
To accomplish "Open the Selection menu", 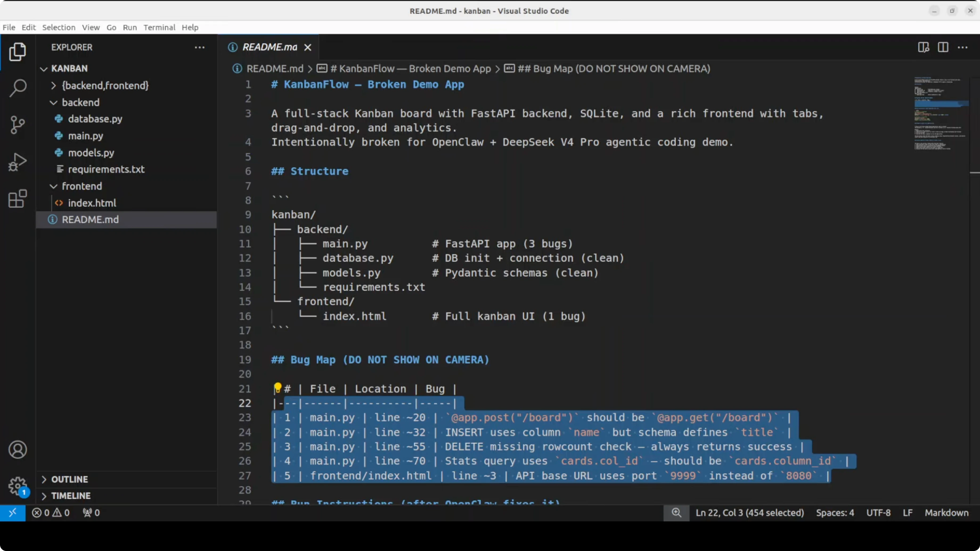I will pos(59,27).
